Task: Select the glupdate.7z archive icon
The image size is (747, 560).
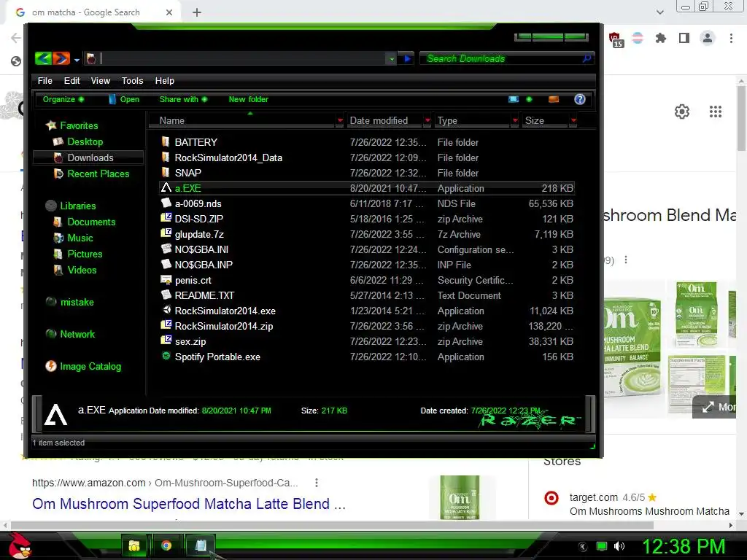Action: point(166,233)
